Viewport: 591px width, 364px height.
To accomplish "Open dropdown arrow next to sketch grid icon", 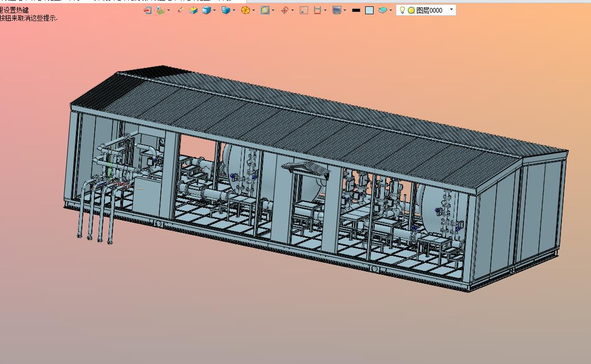I will click(x=168, y=11).
